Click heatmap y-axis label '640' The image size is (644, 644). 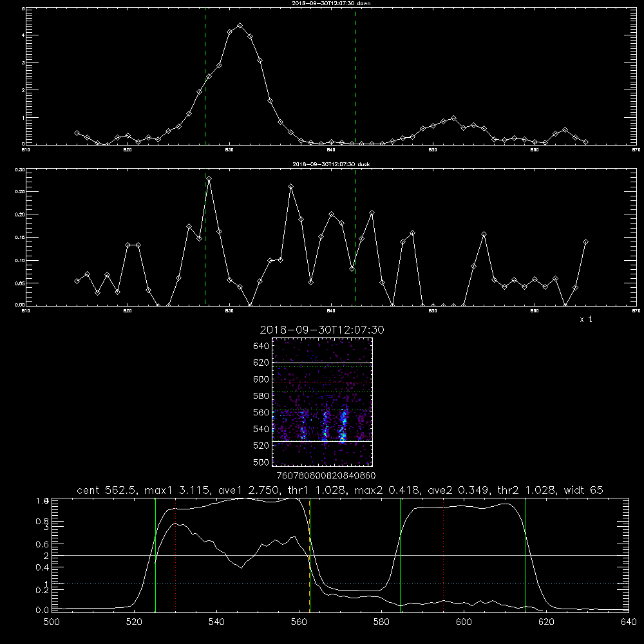point(261,346)
